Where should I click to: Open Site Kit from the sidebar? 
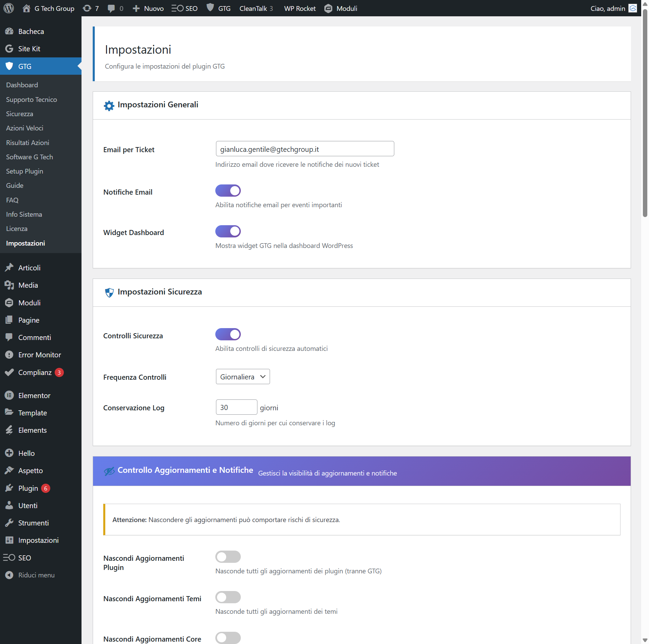click(29, 49)
